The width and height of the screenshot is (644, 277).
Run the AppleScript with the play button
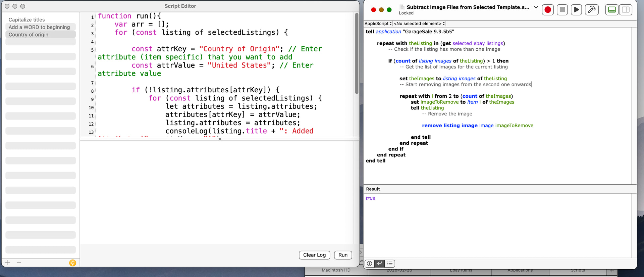[x=576, y=10]
